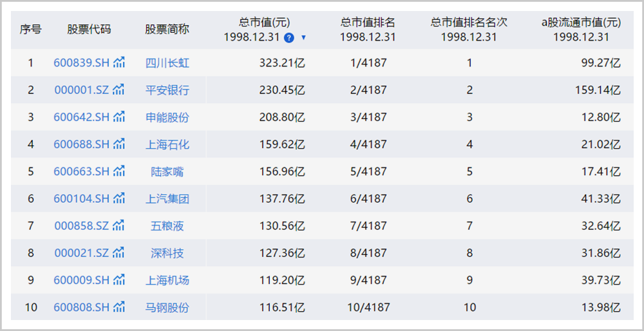Open chart icon beside 600663.SH
The height and width of the screenshot is (331, 644).
click(119, 171)
